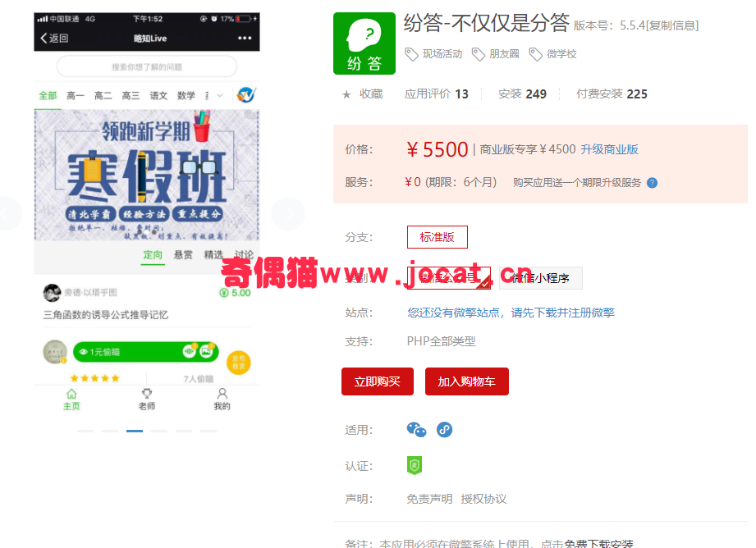Tap the green 1元偷瞄 answer bar
The width and height of the screenshot is (756, 548).
pos(145,352)
